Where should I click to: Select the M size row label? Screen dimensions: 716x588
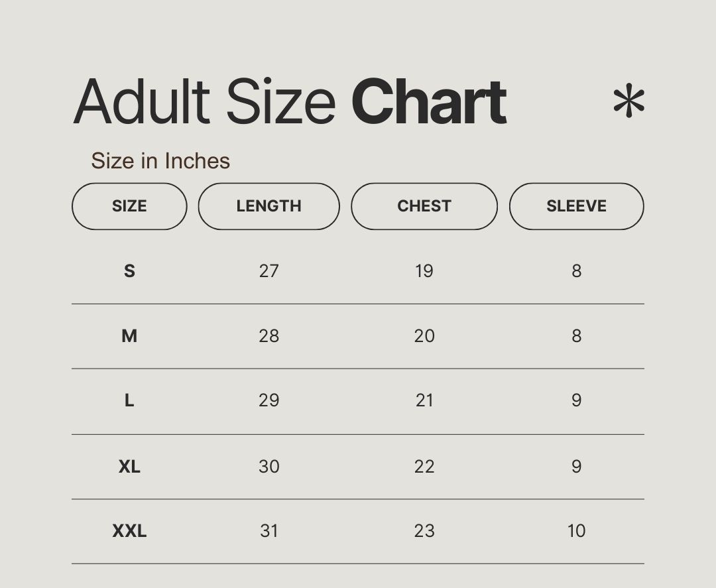129,336
